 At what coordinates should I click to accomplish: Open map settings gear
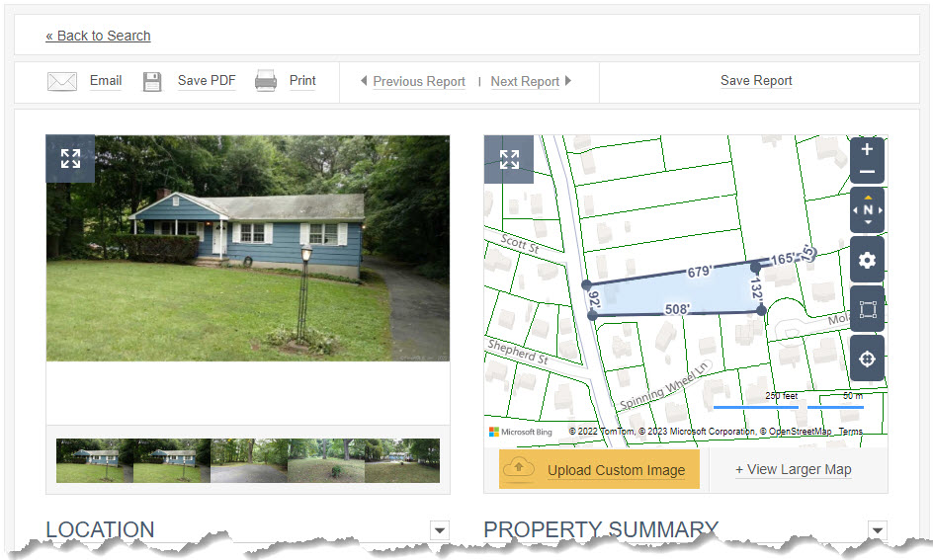[x=867, y=260]
